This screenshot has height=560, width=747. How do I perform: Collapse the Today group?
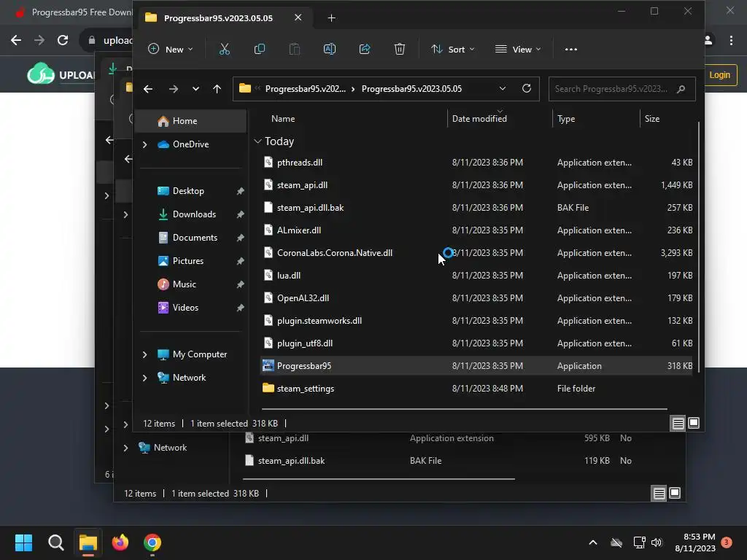coord(258,141)
